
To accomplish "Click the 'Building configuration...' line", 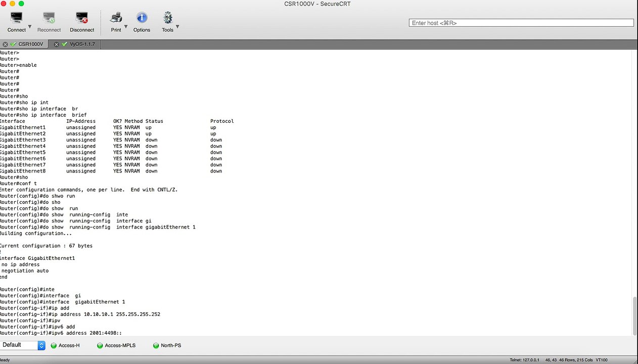I will [x=36, y=234].
